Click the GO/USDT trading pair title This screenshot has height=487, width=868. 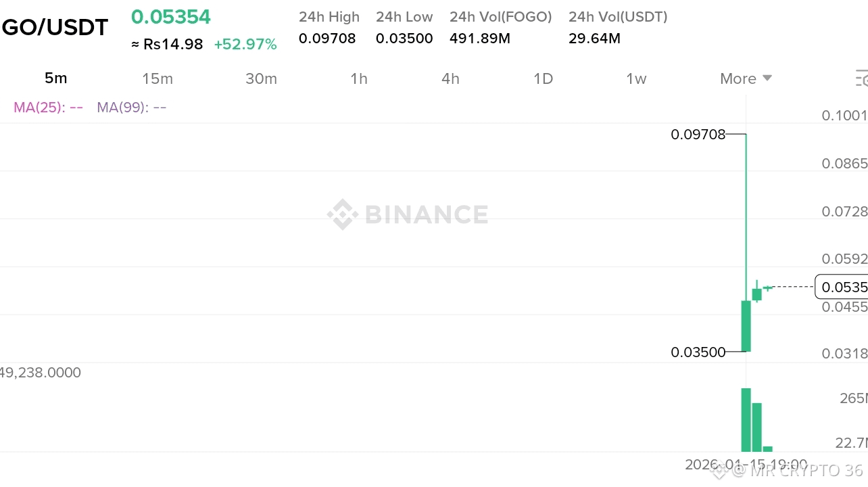click(55, 28)
